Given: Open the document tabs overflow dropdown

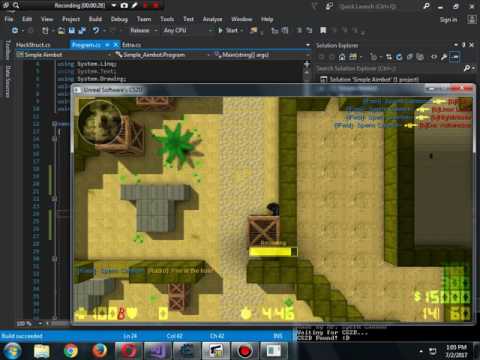Looking at the screenshot, I should (x=308, y=45).
